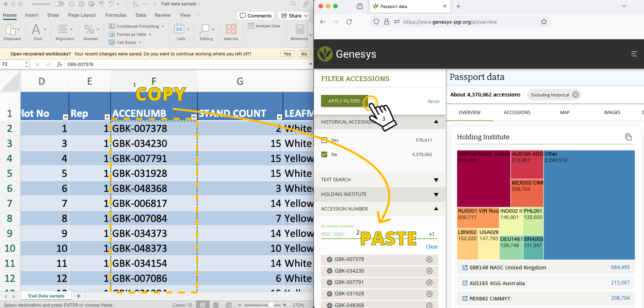Bookmark the Genesys page with star icon

(x=544, y=22)
